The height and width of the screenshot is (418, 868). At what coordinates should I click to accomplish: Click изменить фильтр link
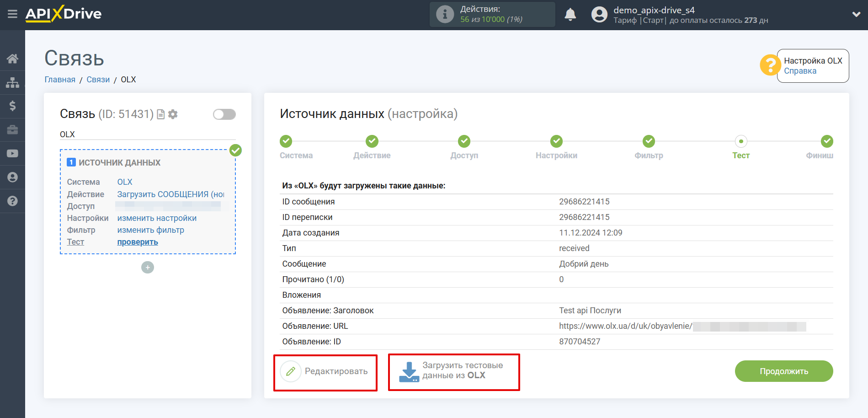tap(151, 230)
